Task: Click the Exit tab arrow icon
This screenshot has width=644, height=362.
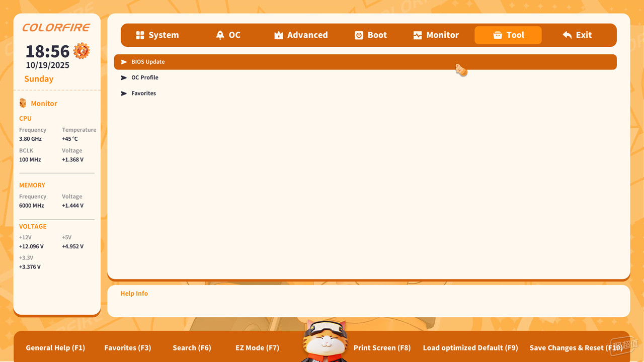Action: coord(567,35)
